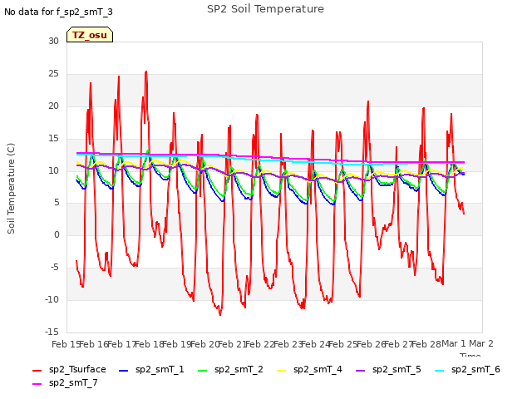Click the yellow sp2_smT_4 legend swatch
The height and width of the screenshot is (399, 532).
281,371
